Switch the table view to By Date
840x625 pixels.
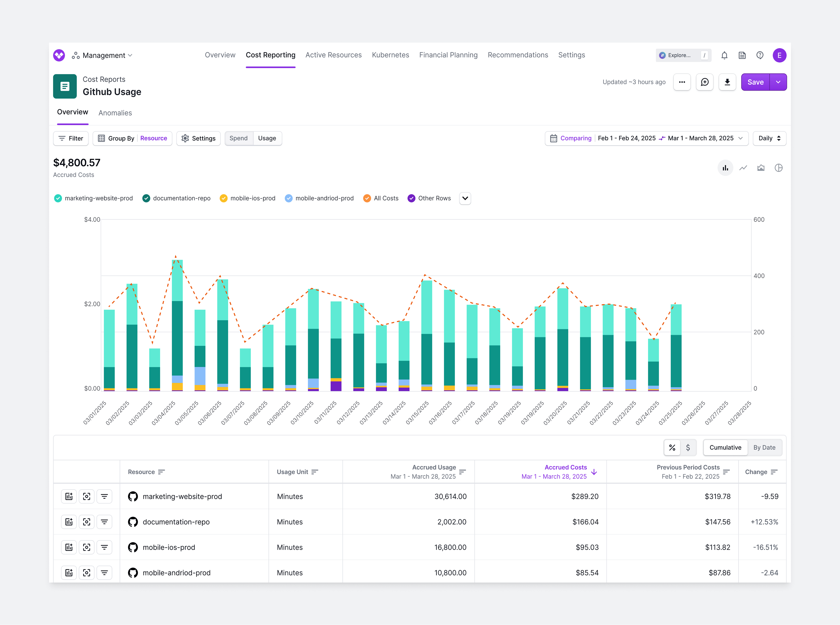pyautogui.click(x=764, y=448)
